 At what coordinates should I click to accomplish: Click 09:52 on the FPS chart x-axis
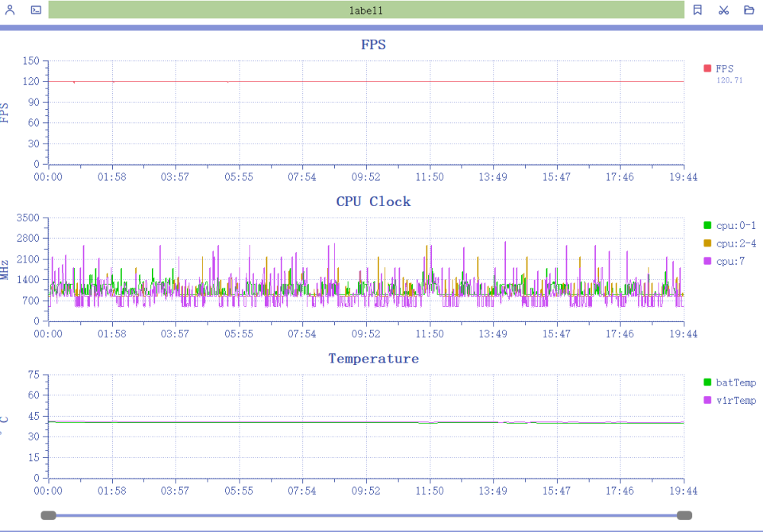366,177
